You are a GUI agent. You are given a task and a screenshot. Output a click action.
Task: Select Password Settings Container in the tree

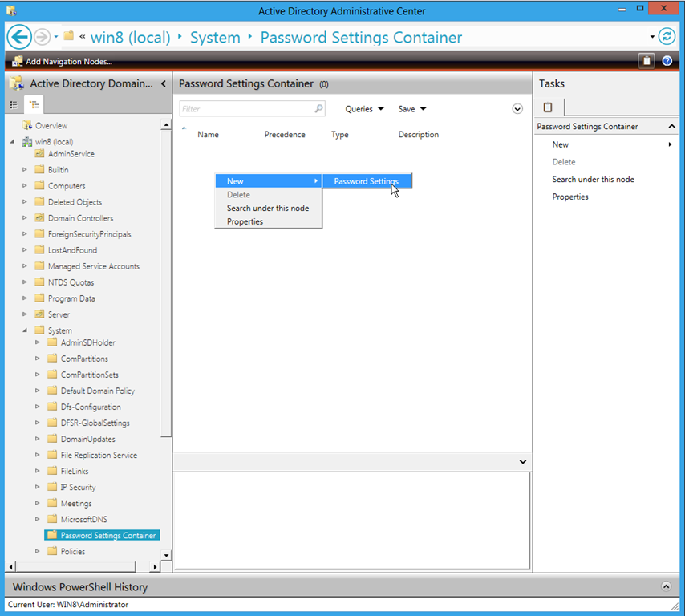click(102, 535)
